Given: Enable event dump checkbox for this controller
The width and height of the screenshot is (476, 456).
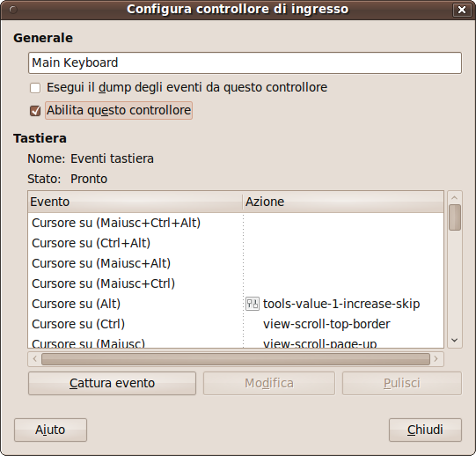Looking at the screenshot, I should click(35, 88).
